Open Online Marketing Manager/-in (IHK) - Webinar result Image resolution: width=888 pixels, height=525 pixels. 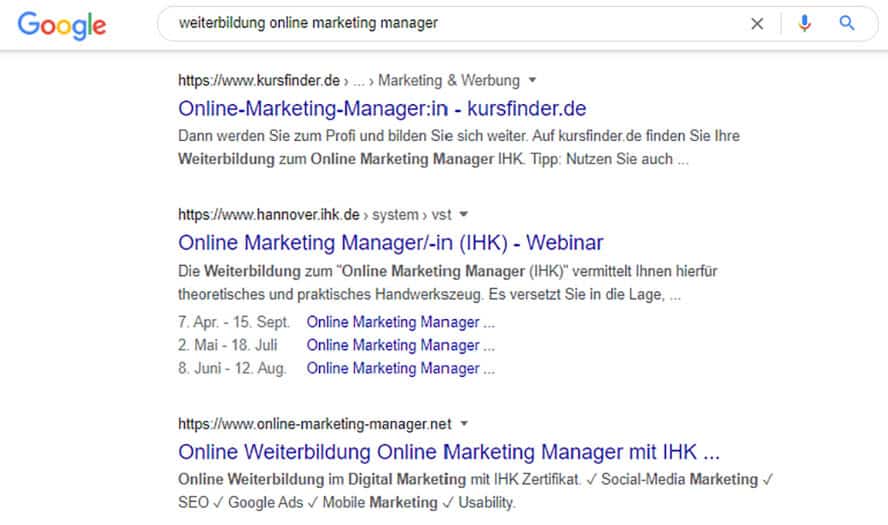(x=391, y=243)
